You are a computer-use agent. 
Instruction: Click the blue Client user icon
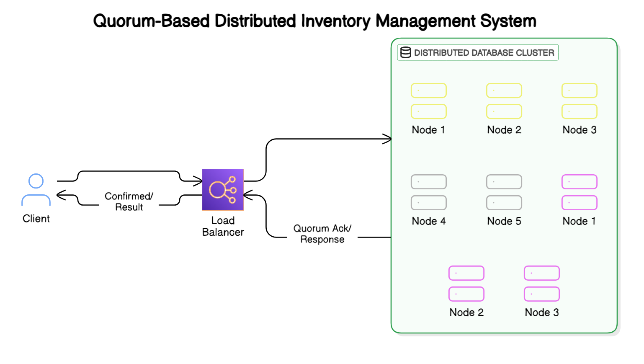36,190
